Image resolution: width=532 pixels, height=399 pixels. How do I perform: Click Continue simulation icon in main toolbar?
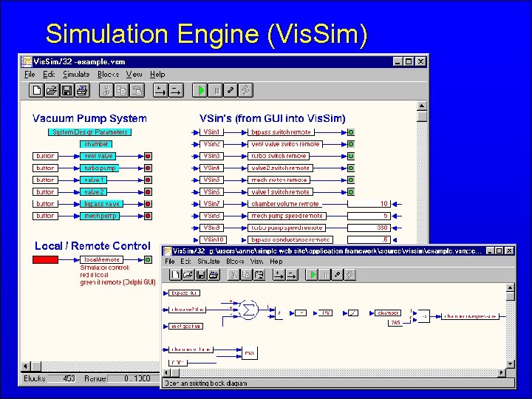click(231, 91)
